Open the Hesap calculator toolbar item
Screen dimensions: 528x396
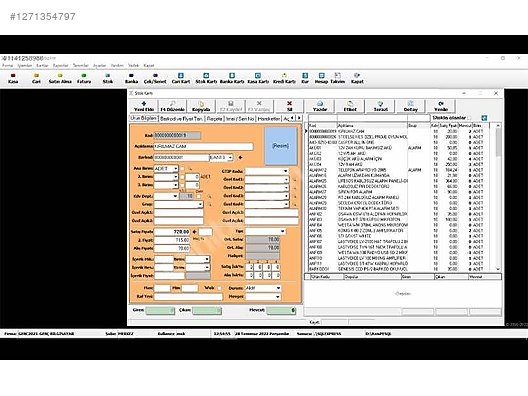tap(321, 78)
